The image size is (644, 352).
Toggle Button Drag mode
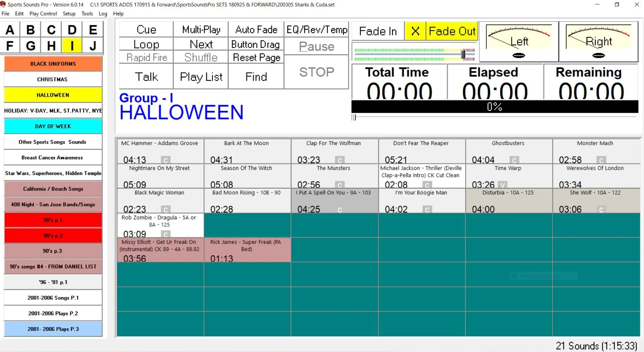tap(256, 44)
